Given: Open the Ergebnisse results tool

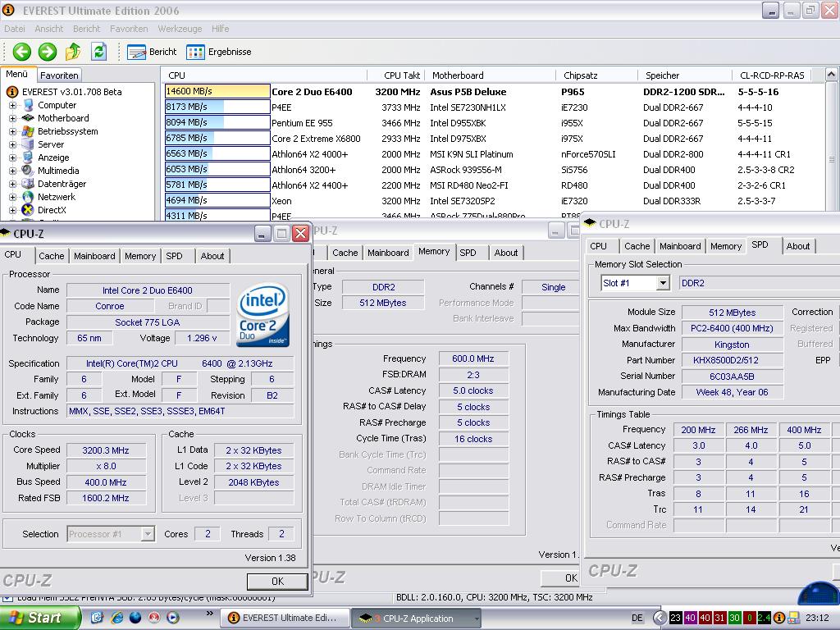Looking at the screenshot, I should click(x=219, y=52).
